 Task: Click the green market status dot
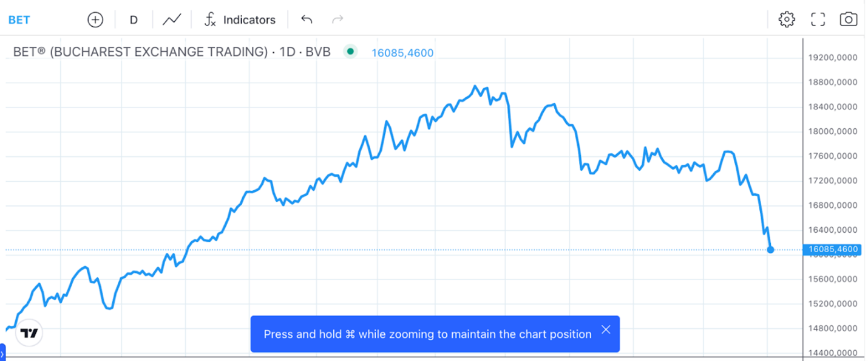pyautogui.click(x=350, y=52)
